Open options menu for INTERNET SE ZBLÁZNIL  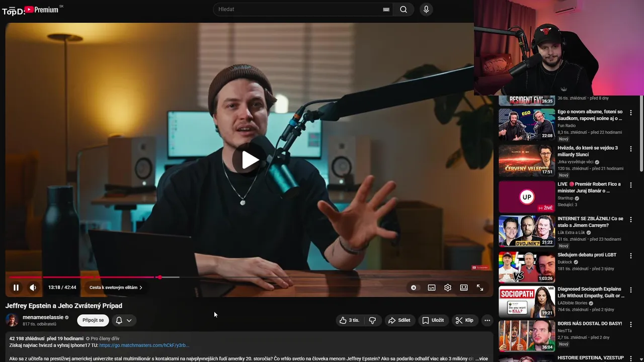631,220
